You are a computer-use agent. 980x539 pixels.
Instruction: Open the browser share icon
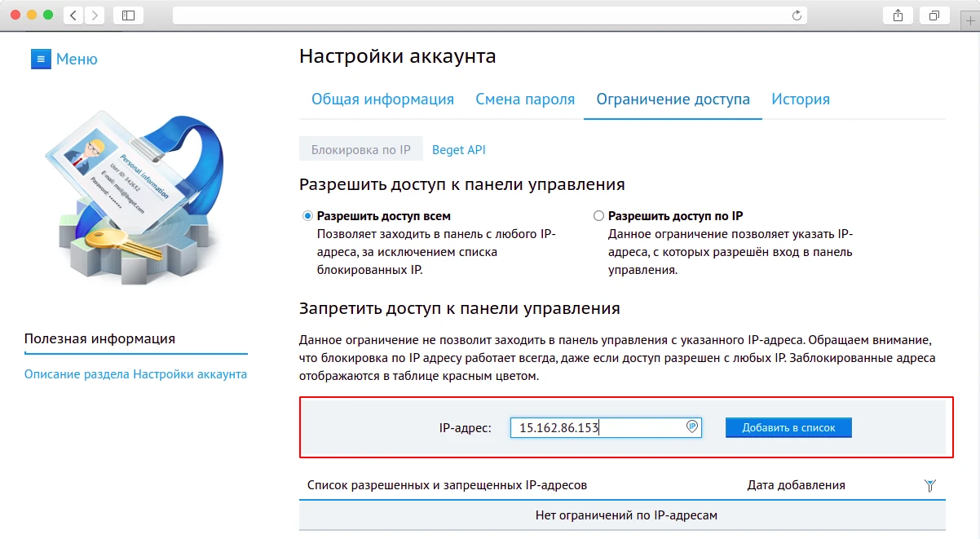click(898, 15)
